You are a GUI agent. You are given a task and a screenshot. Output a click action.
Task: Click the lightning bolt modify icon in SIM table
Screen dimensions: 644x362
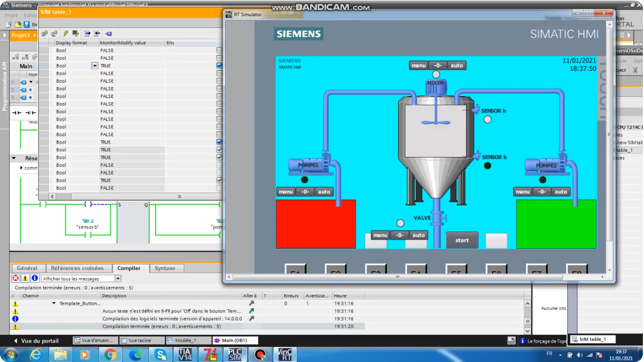(65, 34)
